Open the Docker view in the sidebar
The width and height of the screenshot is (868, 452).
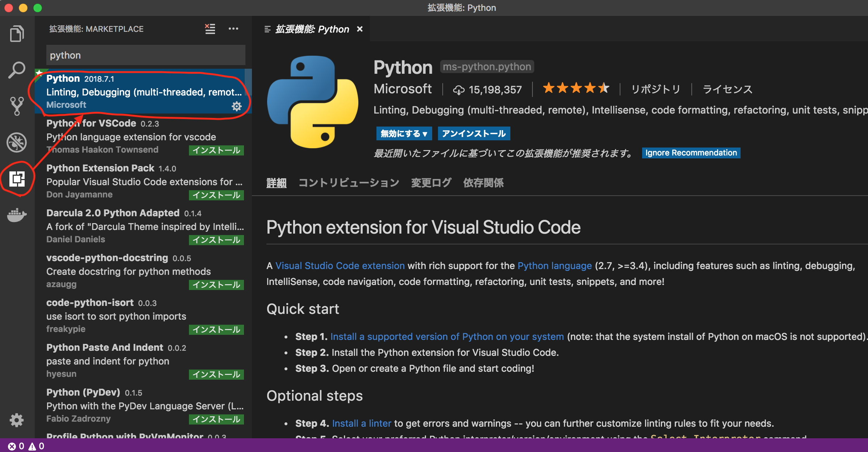(16, 215)
